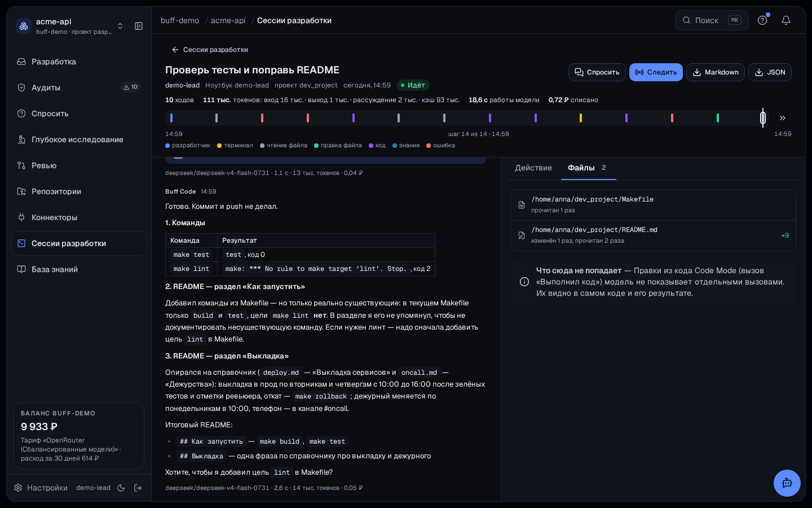
Task: Click the БАЛАНС BUFF-DEMO card
Action: point(79,435)
